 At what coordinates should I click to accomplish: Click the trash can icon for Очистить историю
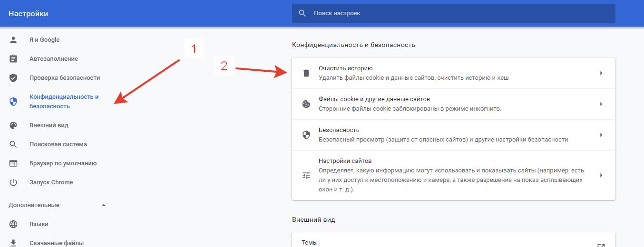[306, 73]
